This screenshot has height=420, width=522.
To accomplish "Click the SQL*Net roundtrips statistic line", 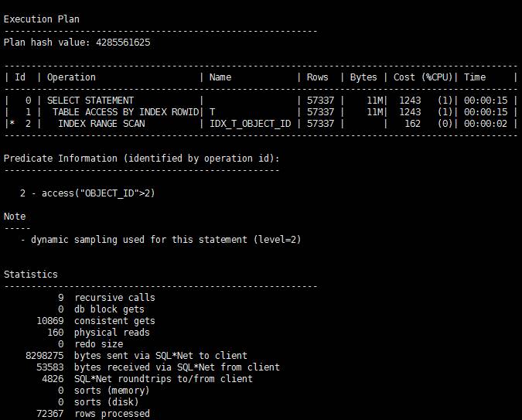I will 163,379.
